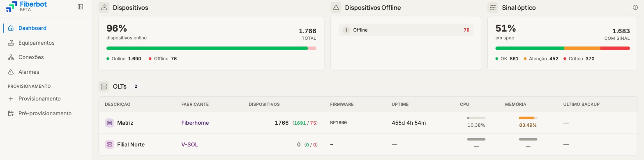
Task: Click the 10.38% CPU value
Action: point(476,125)
